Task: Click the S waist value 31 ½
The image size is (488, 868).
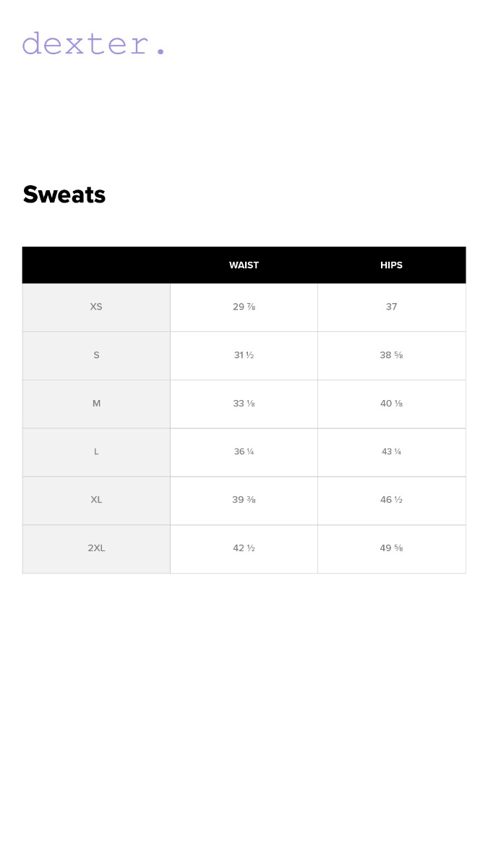Action: [x=244, y=355]
